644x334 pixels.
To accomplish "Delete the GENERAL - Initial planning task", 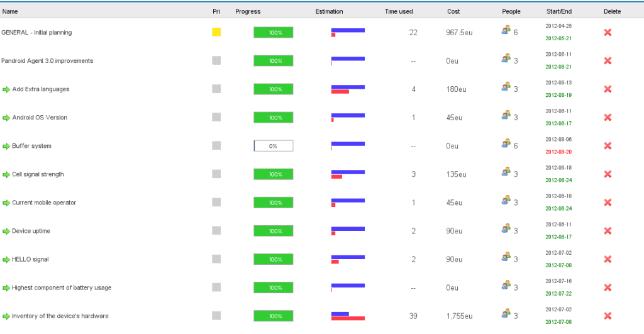I will click(608, 33).
